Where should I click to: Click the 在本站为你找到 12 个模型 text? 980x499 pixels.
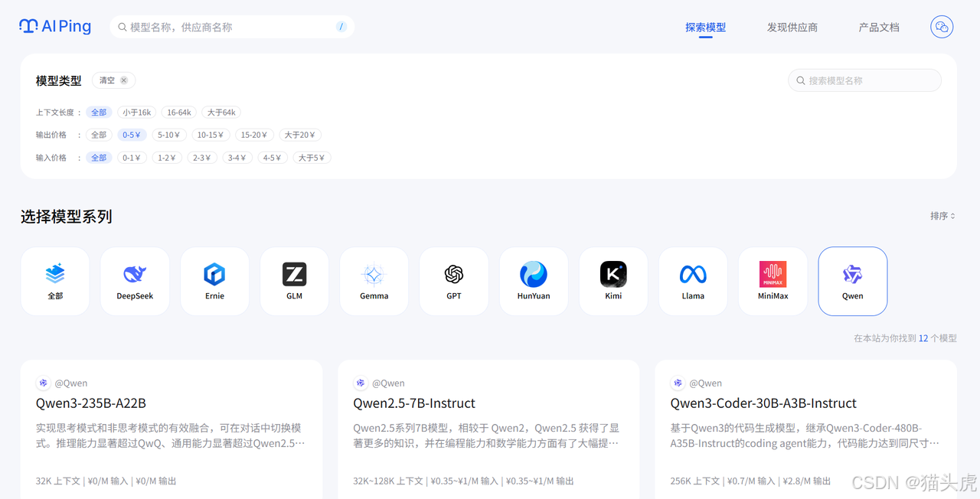(x=905, y=338)
